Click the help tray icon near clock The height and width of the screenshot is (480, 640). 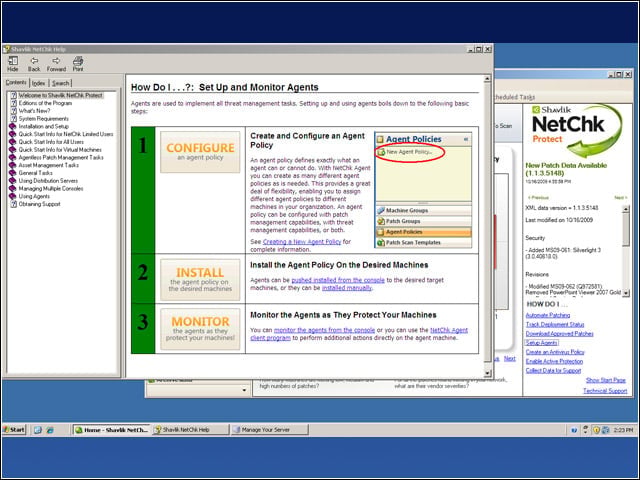tap(573, 430)
